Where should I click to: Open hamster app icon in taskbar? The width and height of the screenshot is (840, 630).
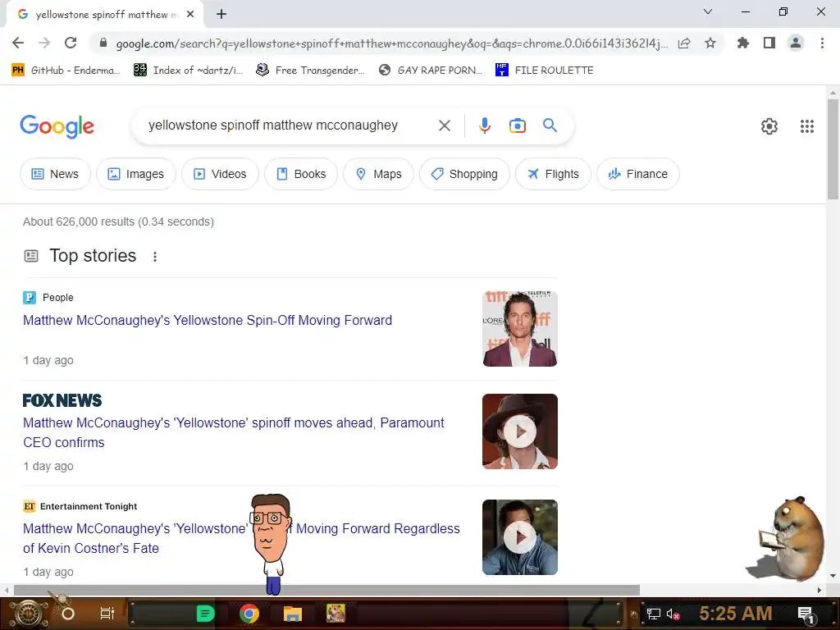pos(336,614)
